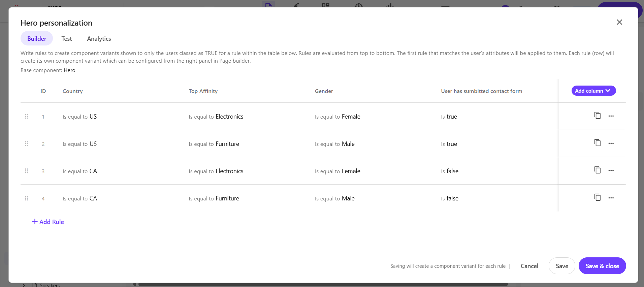Open more options for rule 3
The width and height of the screenshot is (644, 287).
pos(611,171)
